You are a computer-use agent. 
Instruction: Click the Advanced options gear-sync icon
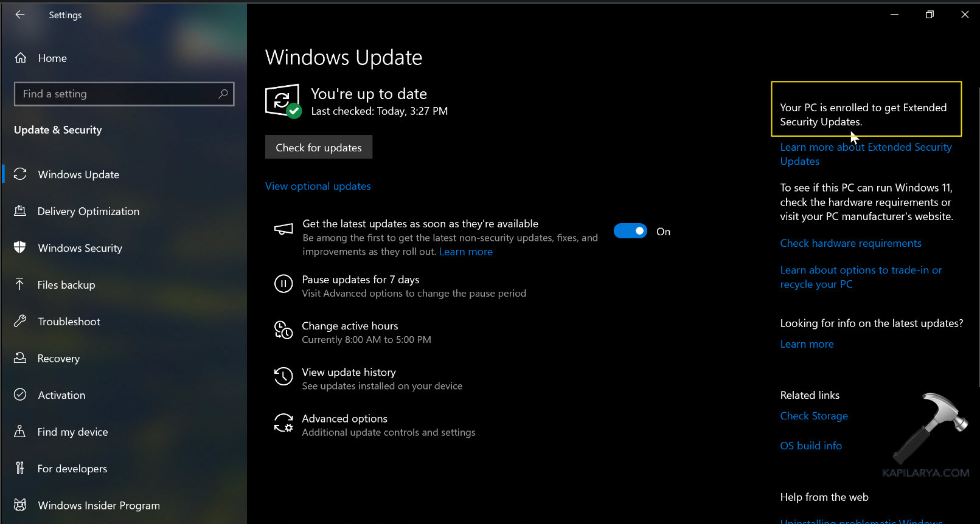(x=283, y=422)
